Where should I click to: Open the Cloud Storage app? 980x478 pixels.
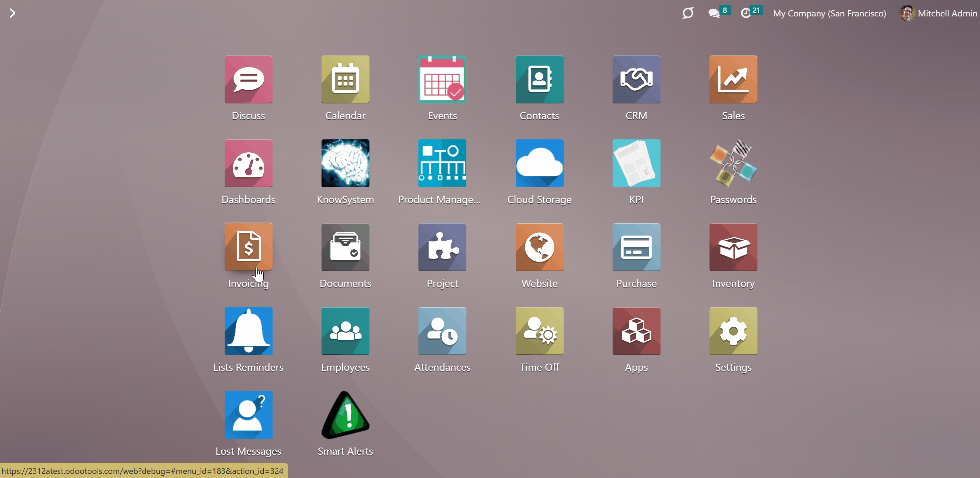point(539,163)
